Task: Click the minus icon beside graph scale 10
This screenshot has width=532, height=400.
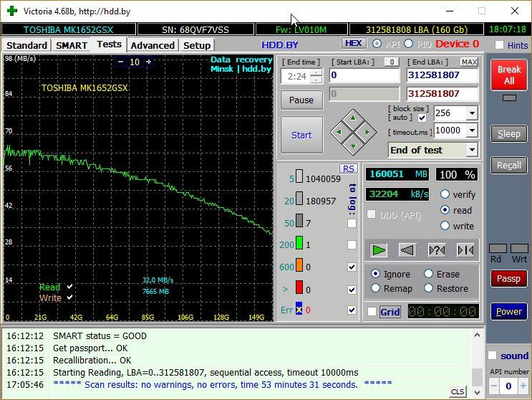Action: pos(120,62)
